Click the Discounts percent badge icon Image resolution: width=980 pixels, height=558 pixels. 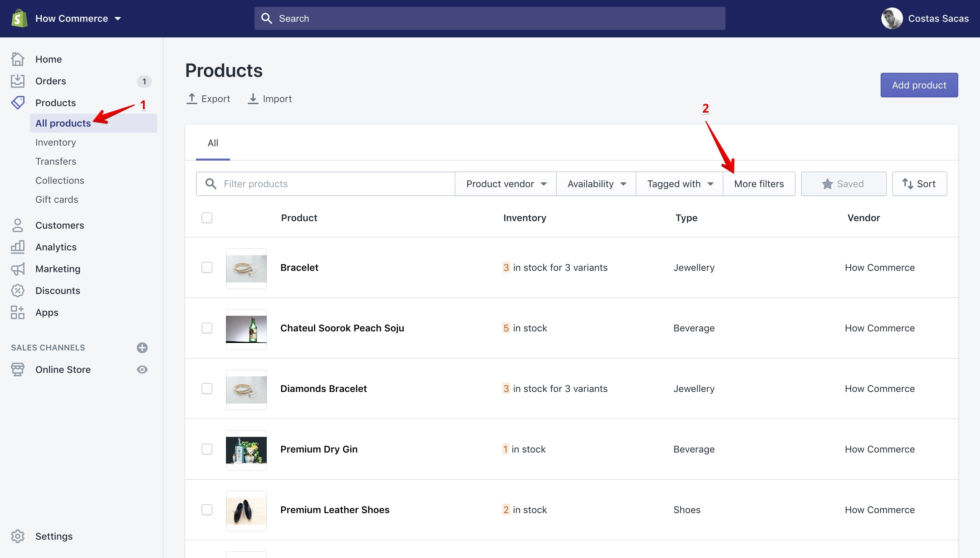[18, 291]
